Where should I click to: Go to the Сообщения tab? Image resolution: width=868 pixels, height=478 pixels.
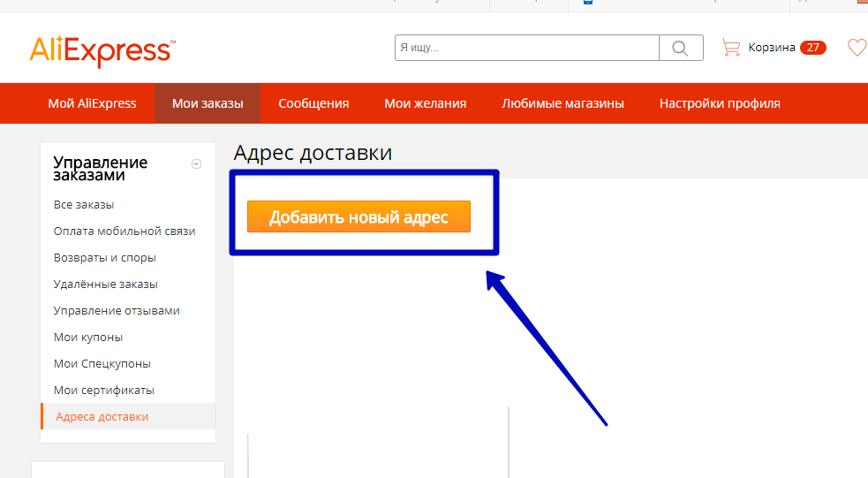(313, 103)
